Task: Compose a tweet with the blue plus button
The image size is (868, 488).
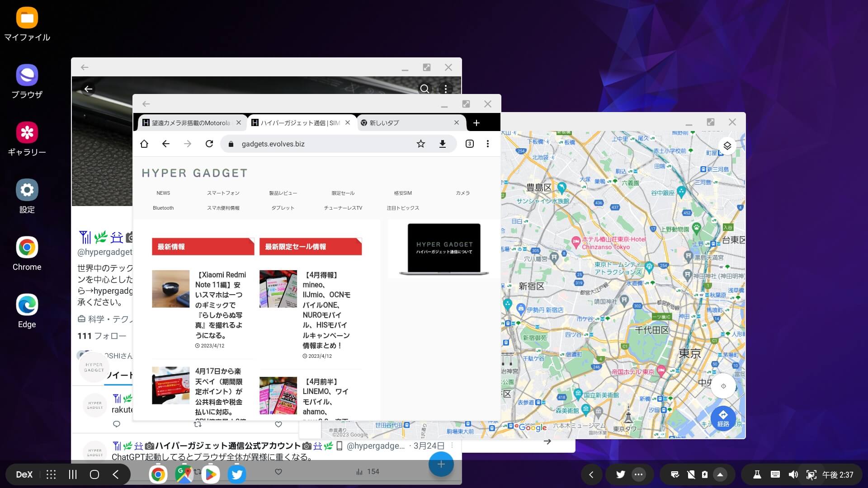Action: click(441, 464)
